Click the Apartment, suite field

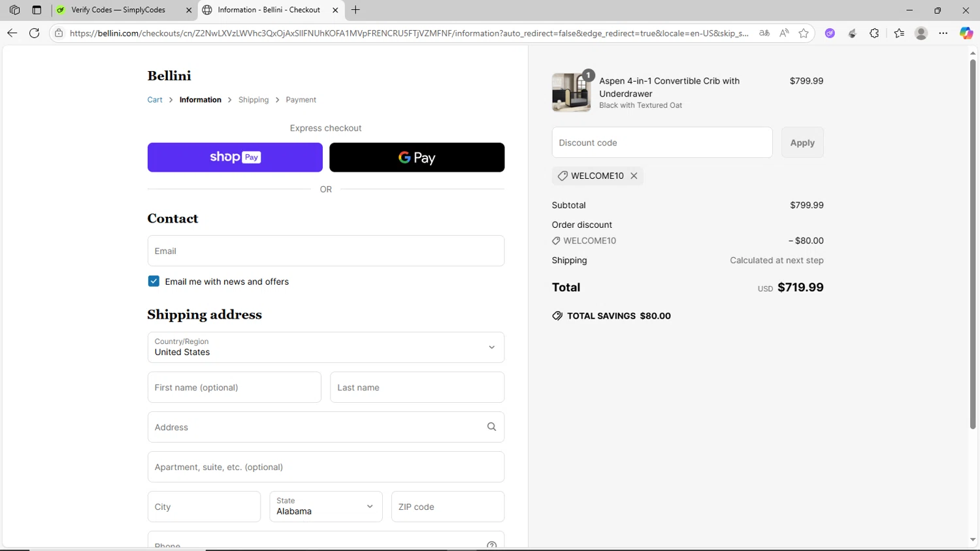click(x=326, y=467)
